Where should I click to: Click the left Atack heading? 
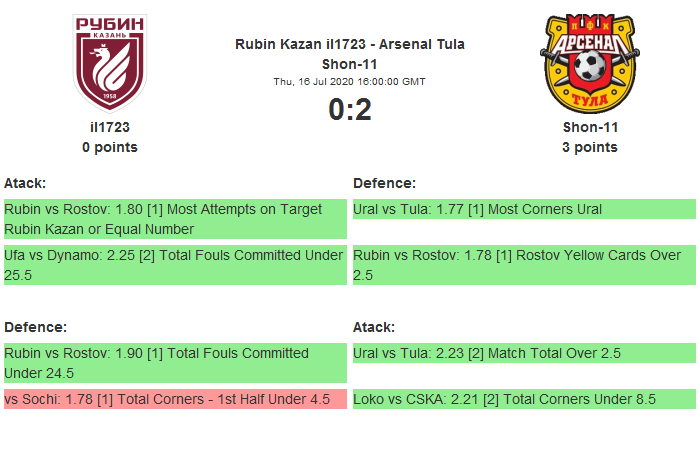click(x=25, y=183)
